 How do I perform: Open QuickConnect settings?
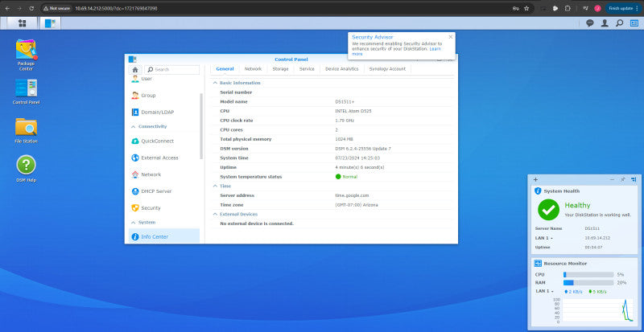pos(164,141)
